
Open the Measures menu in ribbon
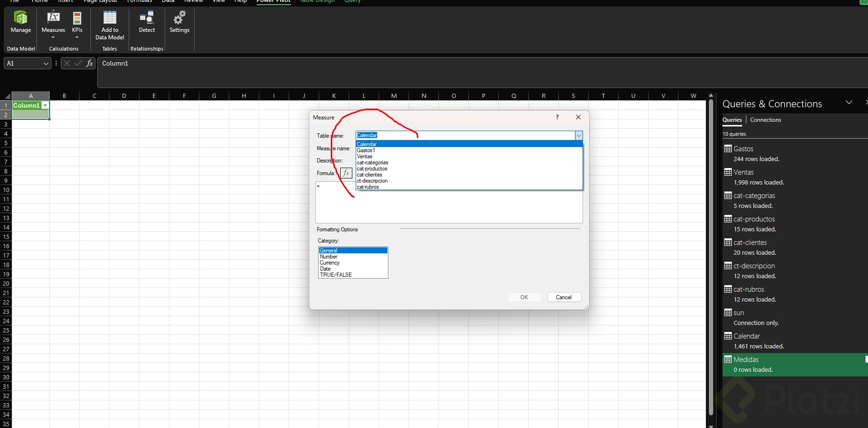[x=53, y=24]
